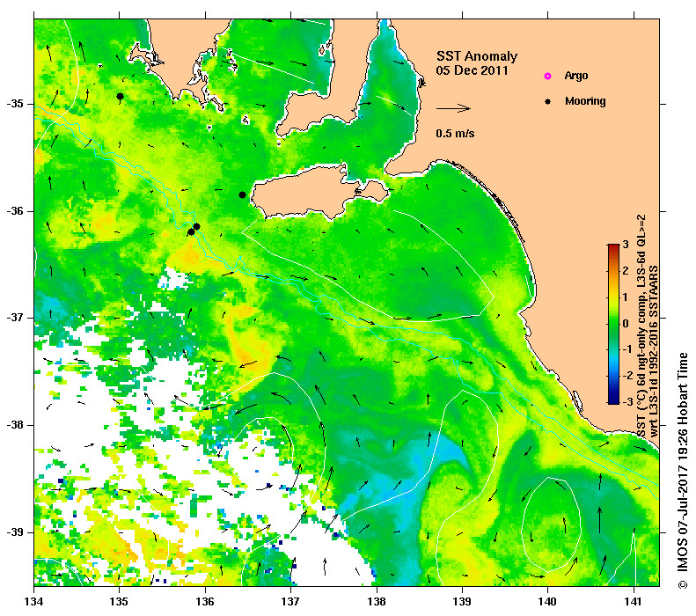Click latitude axis label -35

15,104
